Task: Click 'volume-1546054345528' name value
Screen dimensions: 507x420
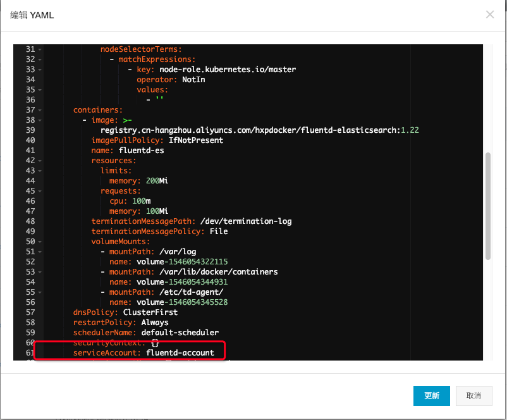Action: pos(182,302)
